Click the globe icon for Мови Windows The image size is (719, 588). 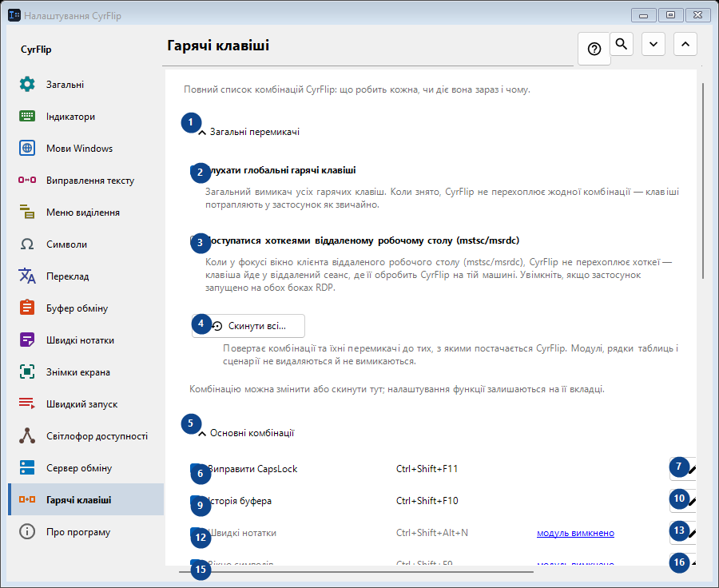click(27, 148)
